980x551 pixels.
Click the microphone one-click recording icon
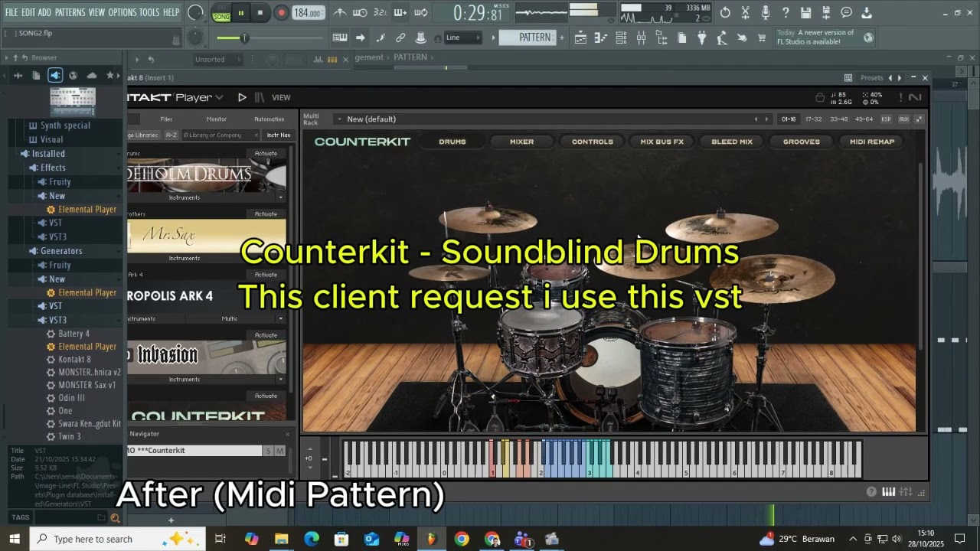tap(765, 13)
